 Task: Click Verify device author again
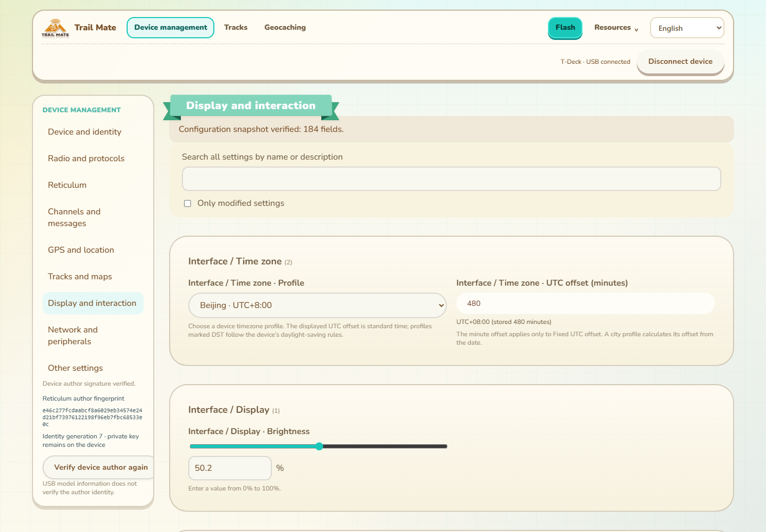click(98, 467)
